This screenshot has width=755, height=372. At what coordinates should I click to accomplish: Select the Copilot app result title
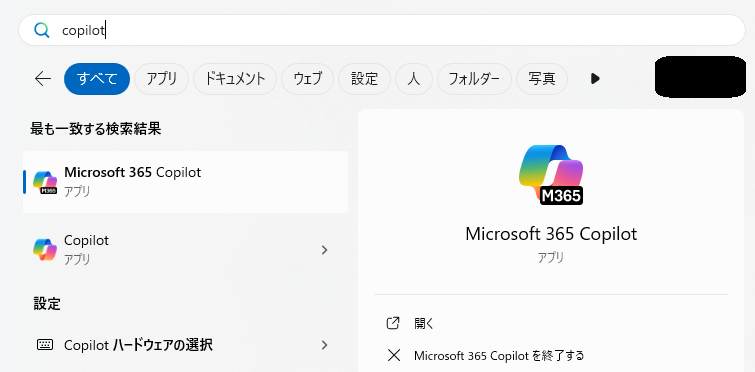pos(86,240)
